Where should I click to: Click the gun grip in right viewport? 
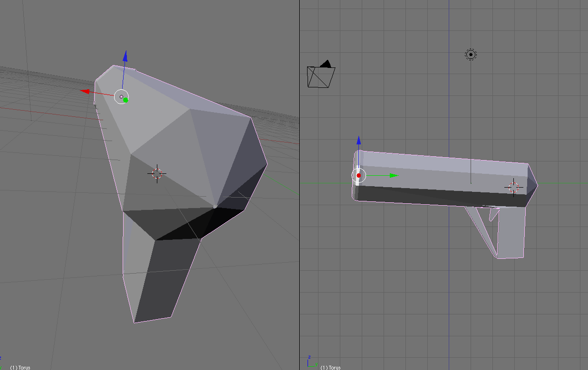[511, 233]
